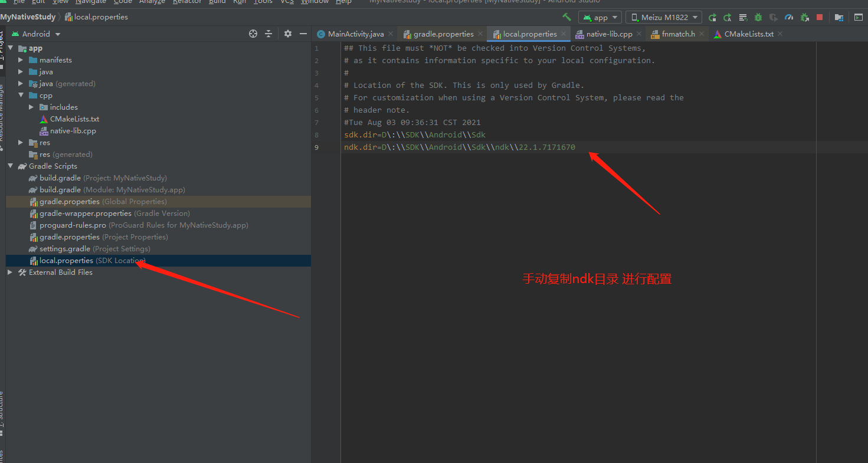The height and width of the screenshot is (463, 868).
Task: Start debugging with the green bug icon
Action: click(x=758, y=17)
